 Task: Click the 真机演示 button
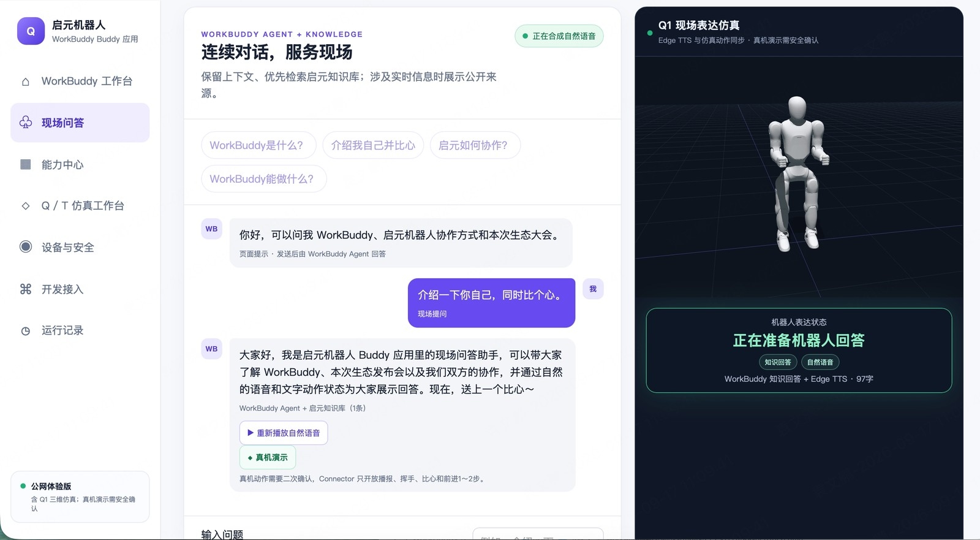coord(268,457)
